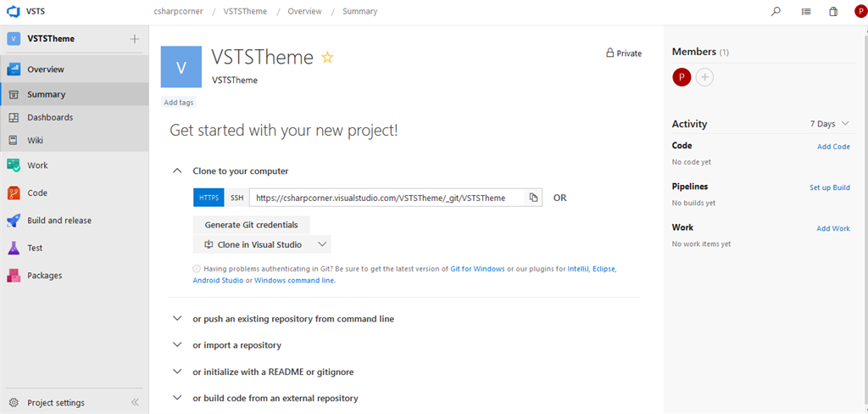Click the add member plus icon

click(x=704, y=77)
